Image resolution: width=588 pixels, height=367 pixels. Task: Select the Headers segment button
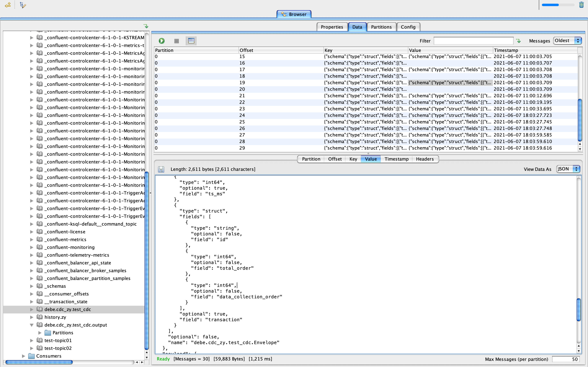425,159
